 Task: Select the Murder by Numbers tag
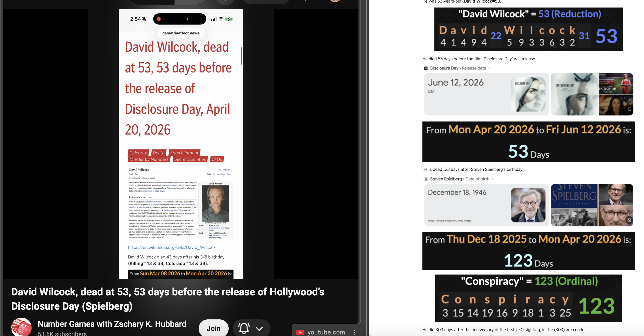pos(149,159)
